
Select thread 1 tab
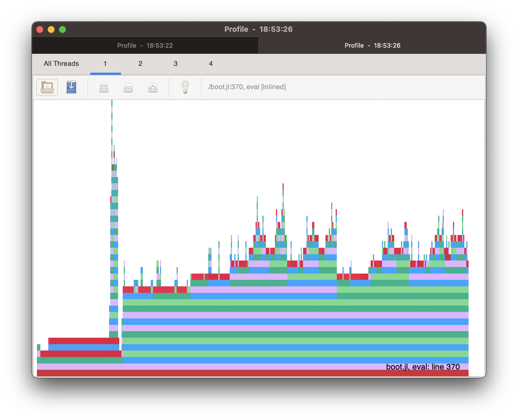tap(105, 64)
